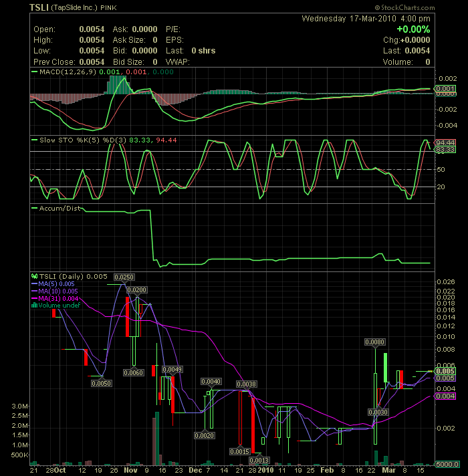Image resolution: width=468 pixels, height=476 pixels.
Task: Click the 500K volume axis label
Action: click(20, 455)
